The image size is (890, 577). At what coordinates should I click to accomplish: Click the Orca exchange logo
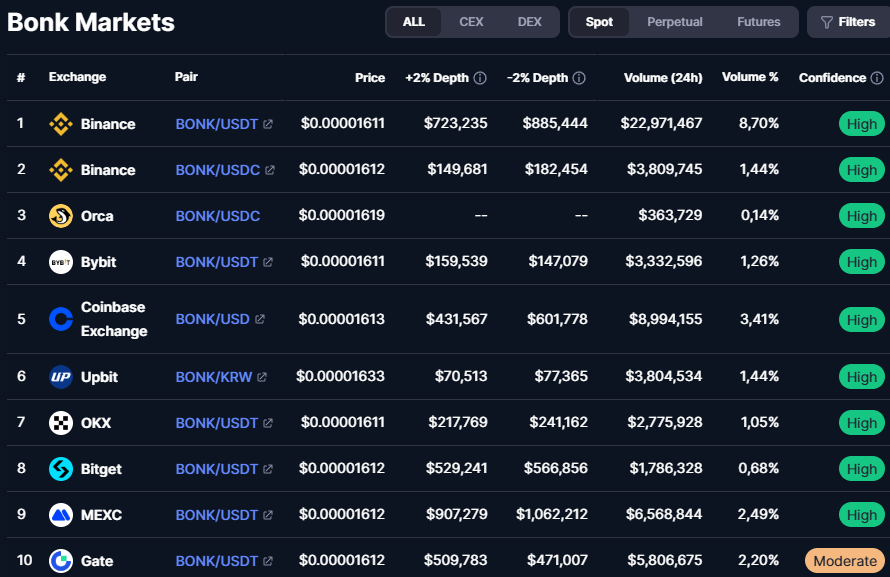(61, 216)
